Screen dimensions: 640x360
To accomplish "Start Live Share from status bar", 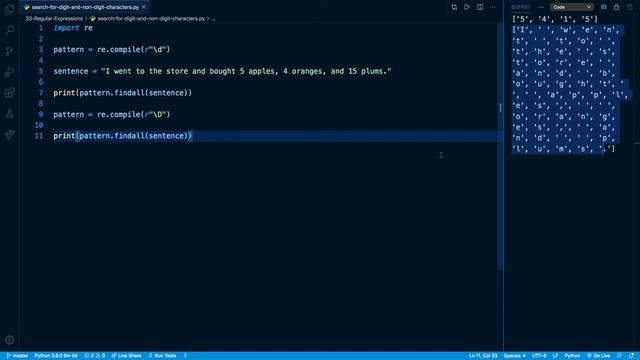I will tap(127, 356).
